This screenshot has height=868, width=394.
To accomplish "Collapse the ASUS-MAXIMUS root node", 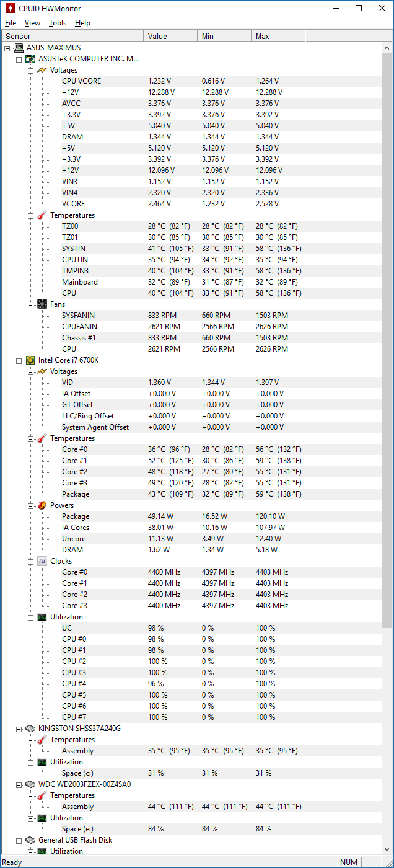I will 7,48.
